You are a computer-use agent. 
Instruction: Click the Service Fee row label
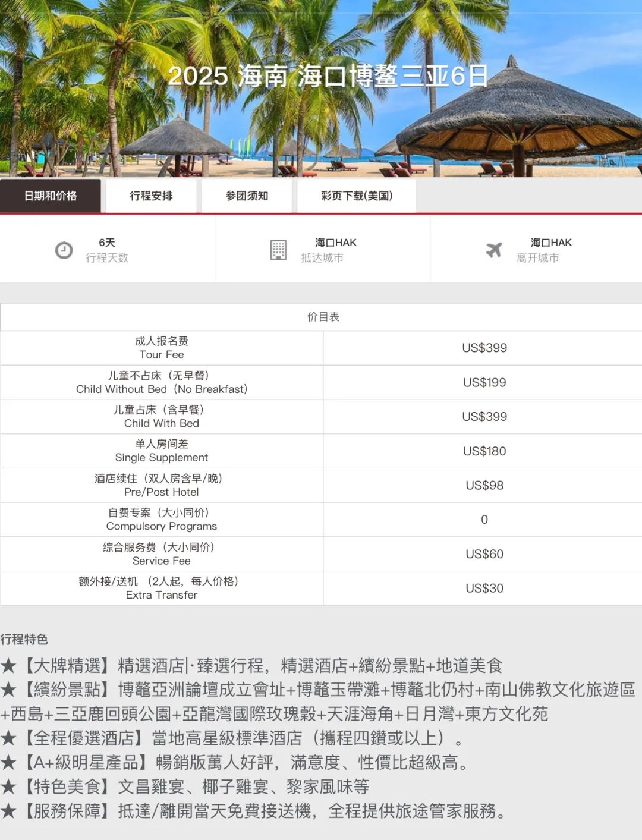coord(162,553)
